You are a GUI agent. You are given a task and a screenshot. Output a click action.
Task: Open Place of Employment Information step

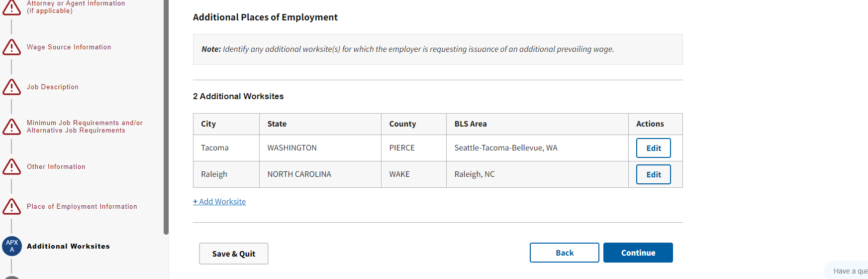point(82,207)
